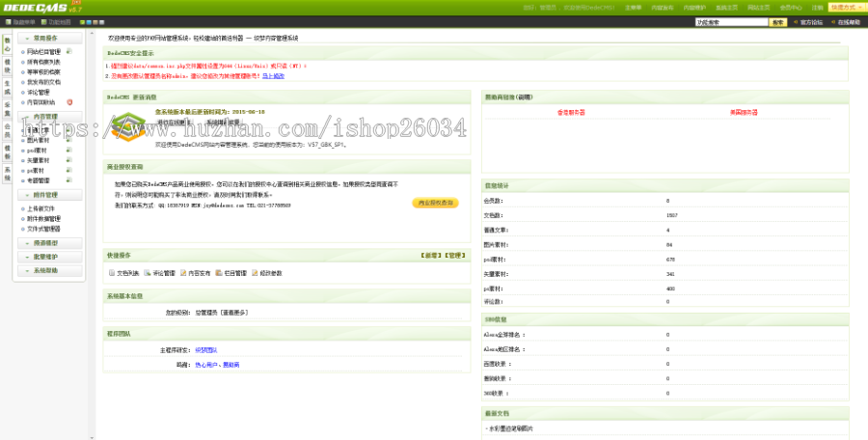
Task: Click the red icon beside 内容回收站
Action: [x=68, y=101]
